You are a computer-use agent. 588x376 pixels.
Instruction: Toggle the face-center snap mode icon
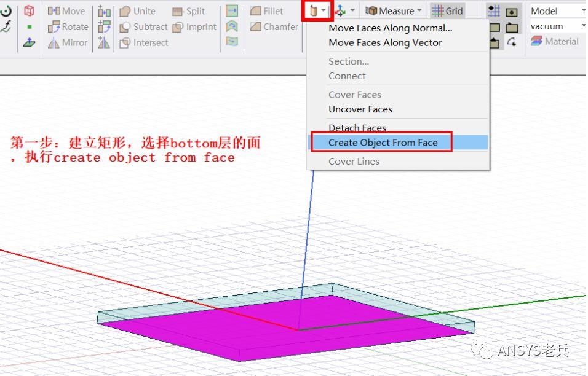(x=512, y=12)
